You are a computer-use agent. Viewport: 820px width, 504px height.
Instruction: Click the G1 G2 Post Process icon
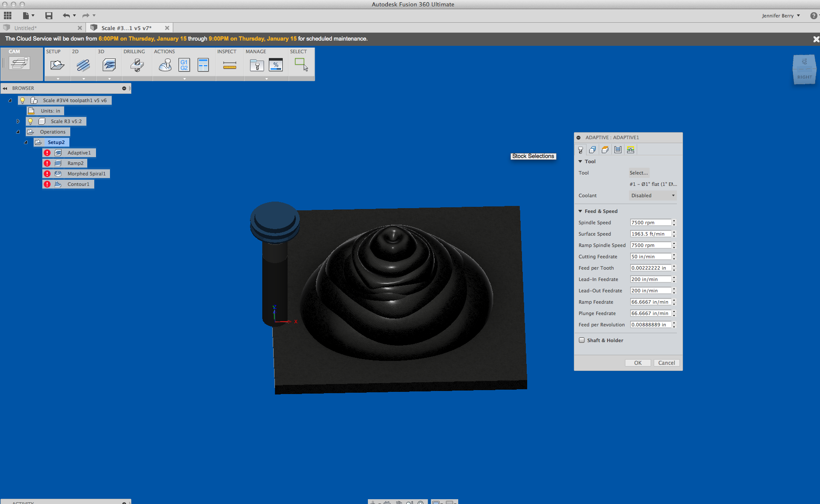pos(184,65)
